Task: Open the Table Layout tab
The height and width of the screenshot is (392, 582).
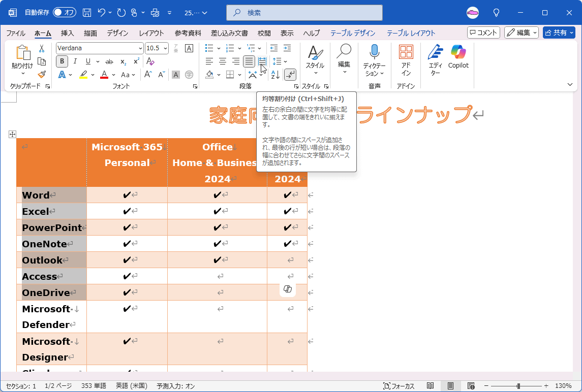Action: click(x=411, y=33)
